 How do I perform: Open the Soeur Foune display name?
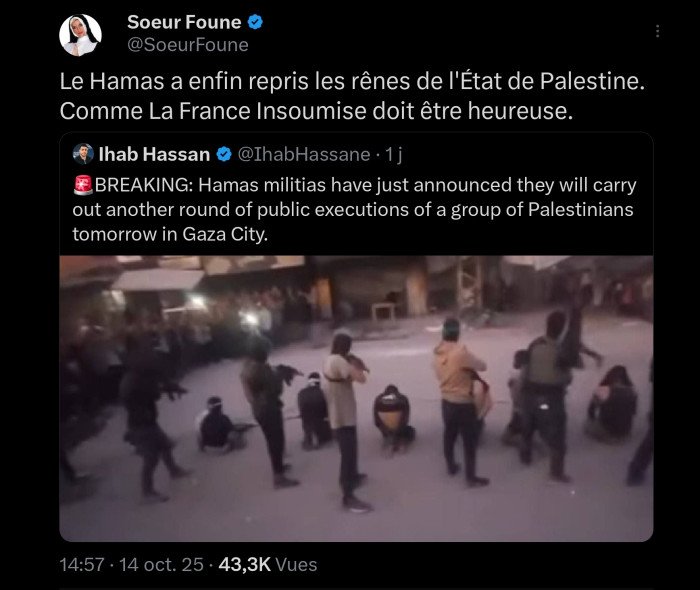pos(184,22)
